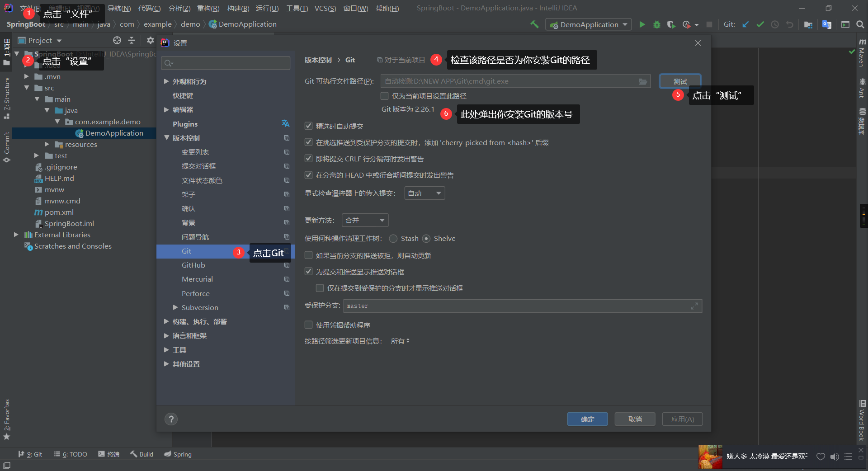
Task: Click the Git rollback icon
Action: click(x=789, y=24)
